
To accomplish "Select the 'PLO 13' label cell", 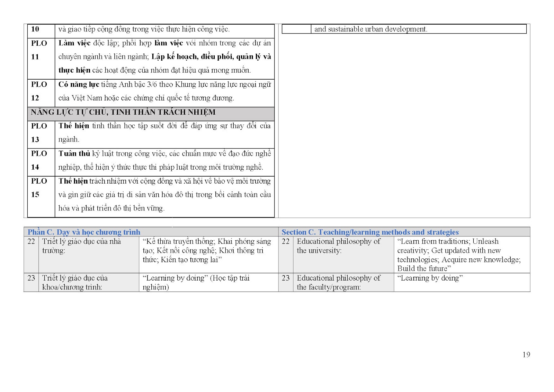I will pos(39,133).
